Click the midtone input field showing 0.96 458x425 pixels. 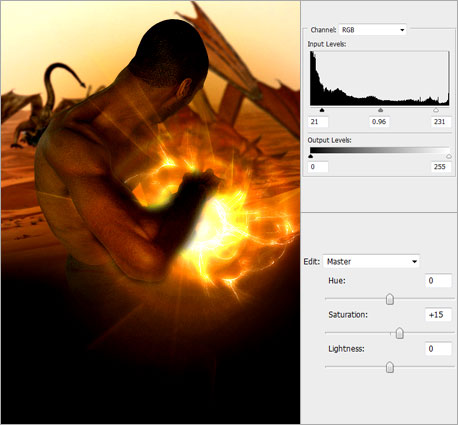tap(379, 122)
